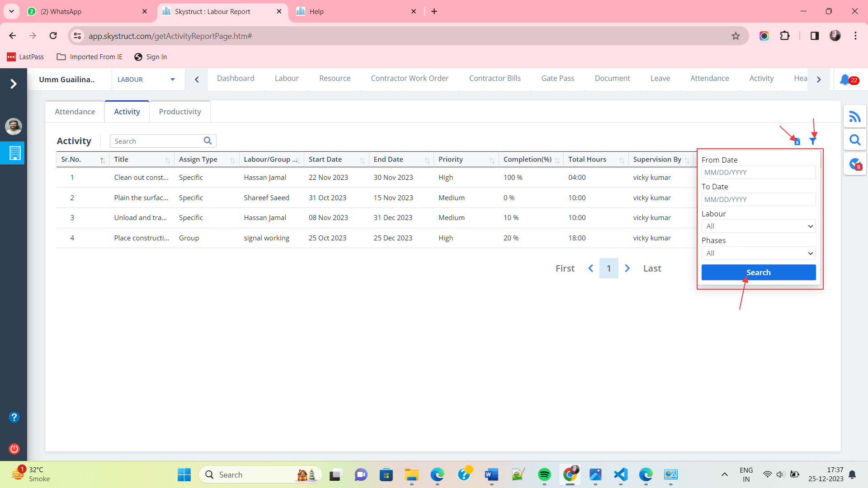Viewport: 868px width, 488px height.
Task: Open the Phases filter dropdown
Action: [x=758, y=253]
